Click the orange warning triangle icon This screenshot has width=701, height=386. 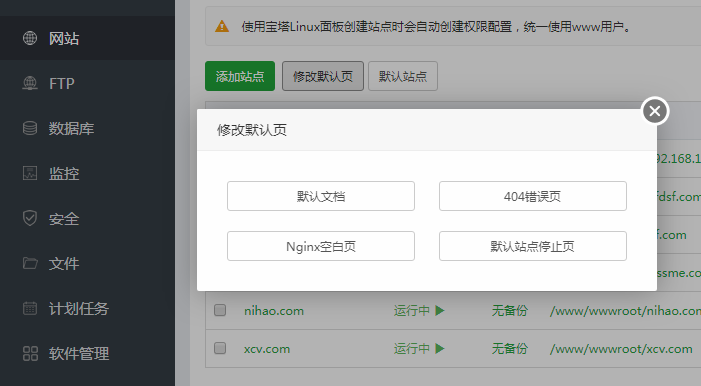222,27
